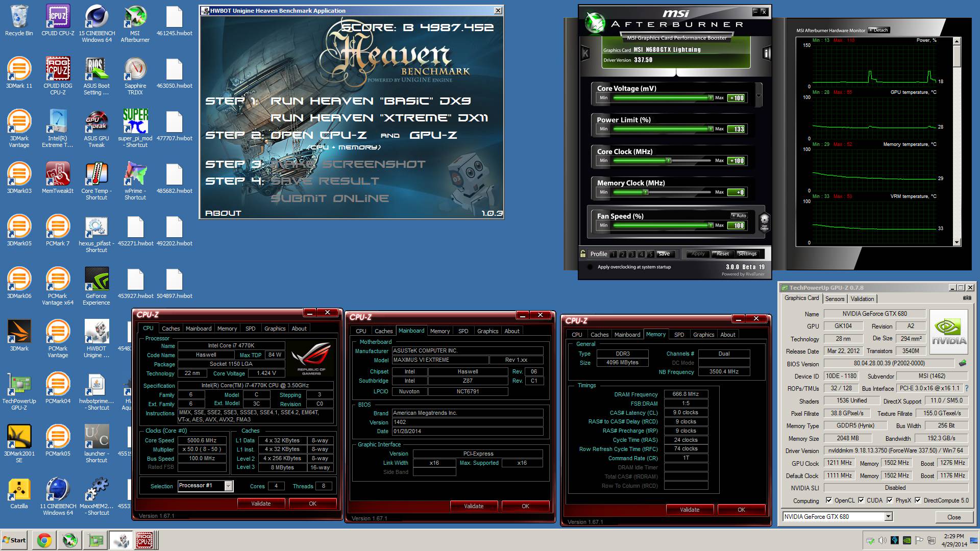The height and width of the screenshot is (551, 980).
Task: Open MaxxMEM2 shortcut on desktop
Action: click(x=96, y=496)
